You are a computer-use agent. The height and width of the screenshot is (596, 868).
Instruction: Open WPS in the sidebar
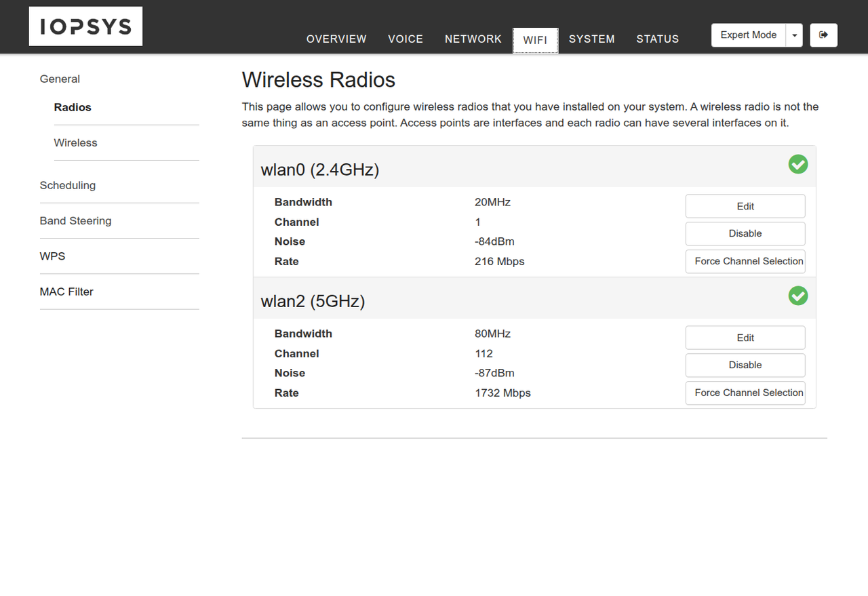[53, 256]
